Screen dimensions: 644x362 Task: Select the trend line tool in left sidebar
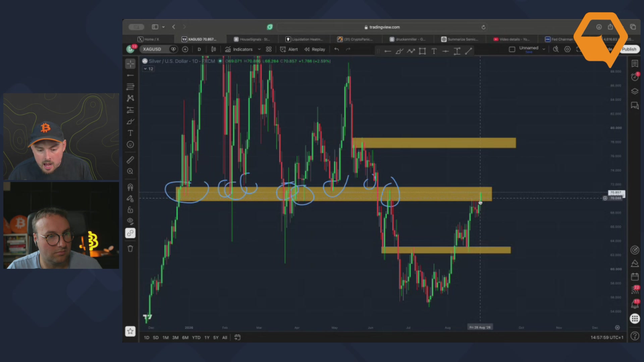pyautogui.click(x=130, y=75)
